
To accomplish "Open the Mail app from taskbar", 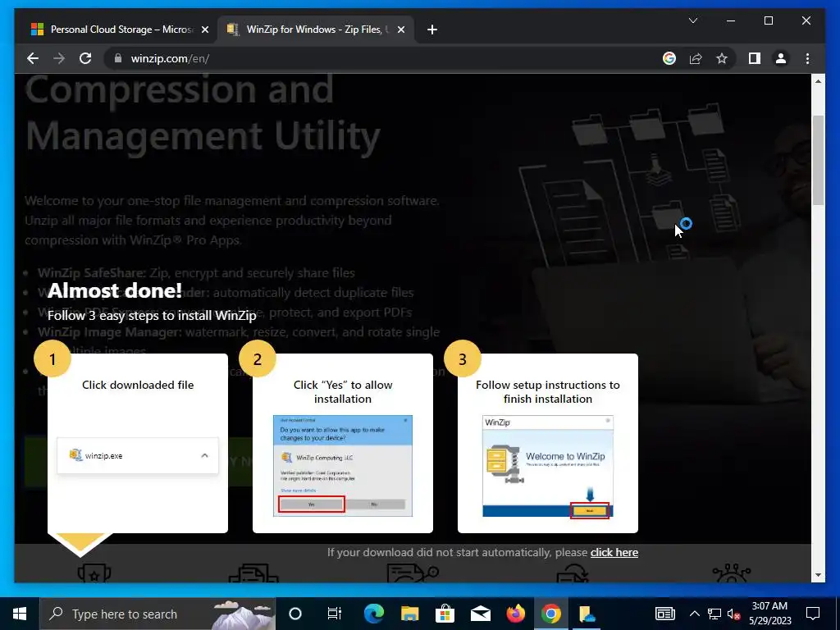I will 481,614.
